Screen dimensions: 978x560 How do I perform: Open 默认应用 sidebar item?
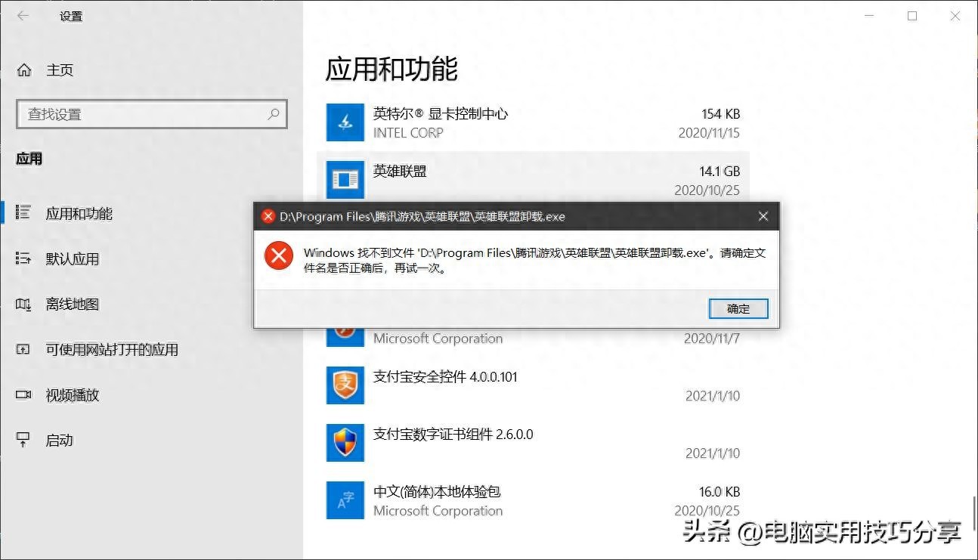(73, 259)
